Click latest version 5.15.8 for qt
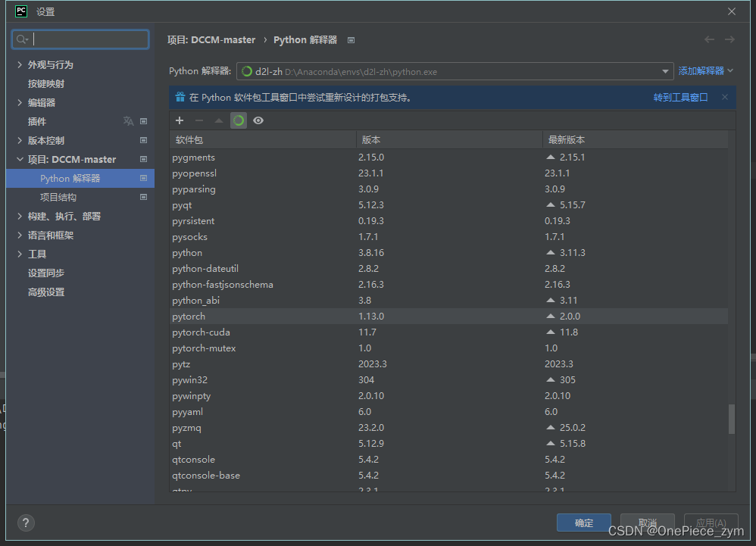 (573, 443)
